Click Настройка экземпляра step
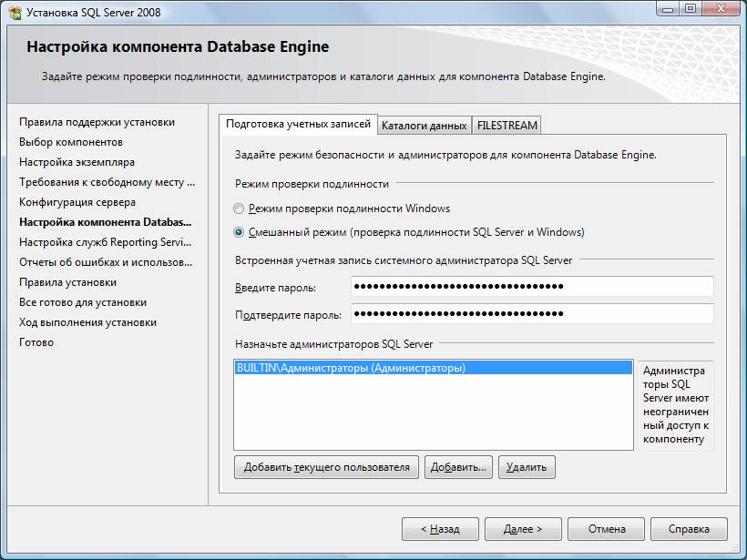The image size is (747, 560). [77, 162]
